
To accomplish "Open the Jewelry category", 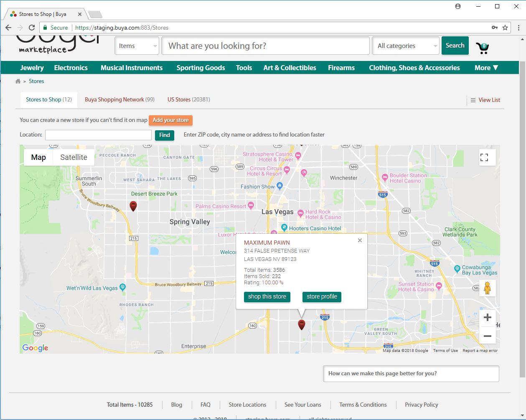I will click(x=32, y=68).
